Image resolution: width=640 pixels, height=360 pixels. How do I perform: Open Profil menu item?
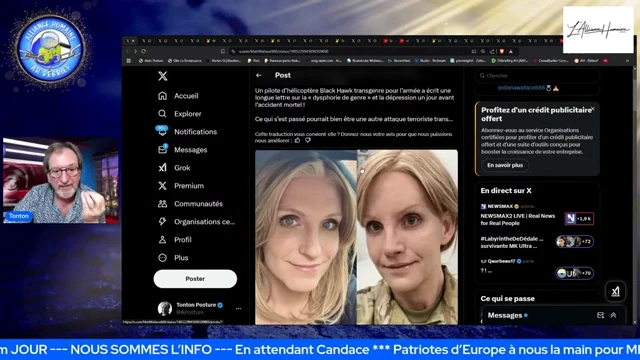coord(175,240)
